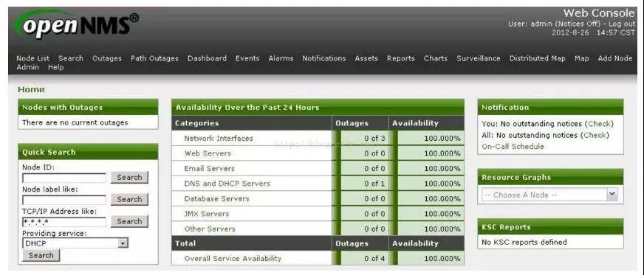The width and height of the screenshot is (644, 275).
Task: Click Check link for your notices
Action: point(598,124)
